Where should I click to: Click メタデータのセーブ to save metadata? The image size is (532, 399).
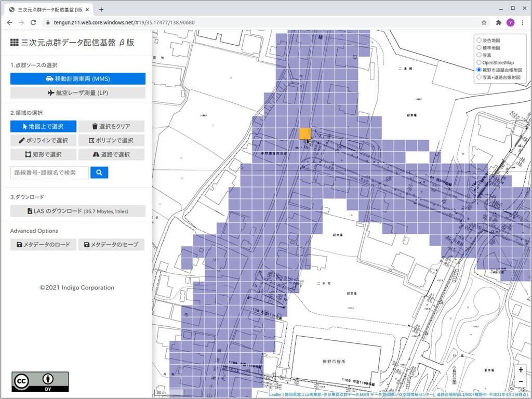point(111,244)
